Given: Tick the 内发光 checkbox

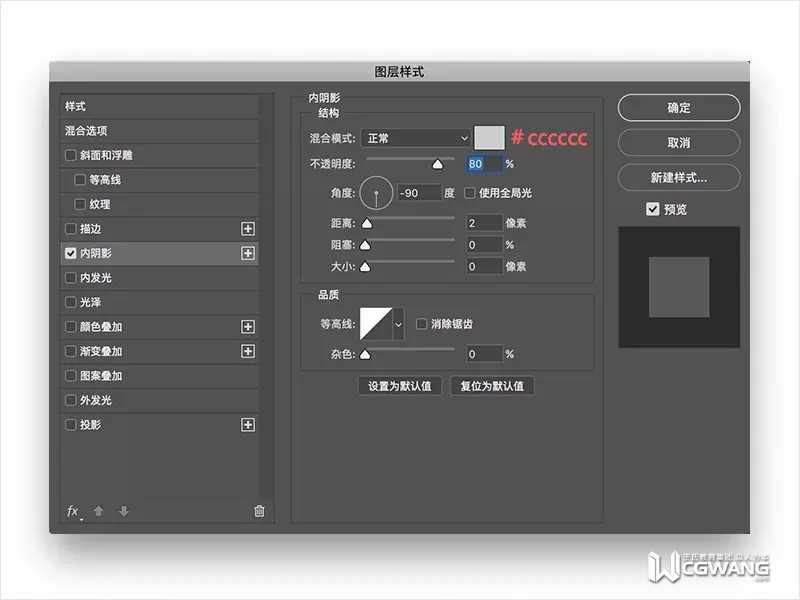Looking at the screenshot, I should point(70,278).
